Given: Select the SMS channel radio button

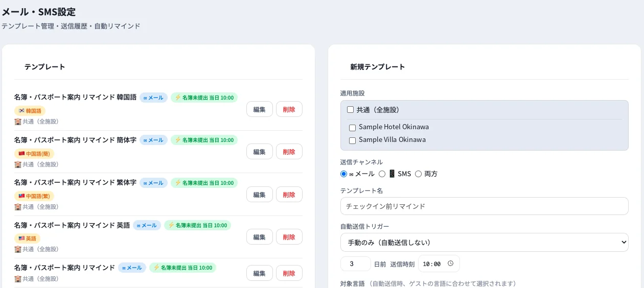Looking at the screenshot, I should pyautogui.click(x=382, y=174).
